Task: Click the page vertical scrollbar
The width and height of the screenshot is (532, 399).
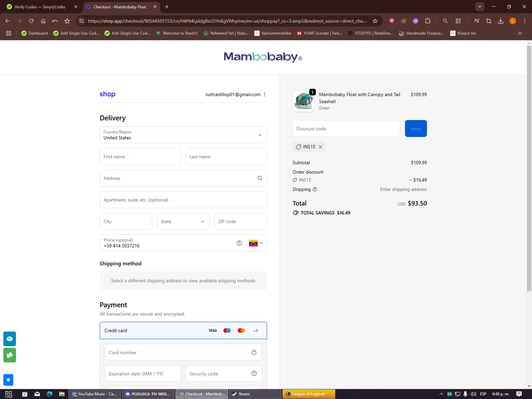Action: (x=529, y=168)
